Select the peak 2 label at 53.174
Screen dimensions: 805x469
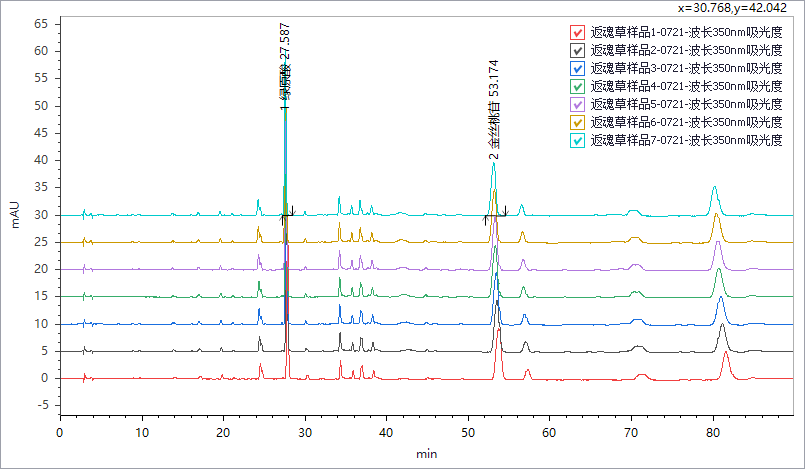(494, 108)
